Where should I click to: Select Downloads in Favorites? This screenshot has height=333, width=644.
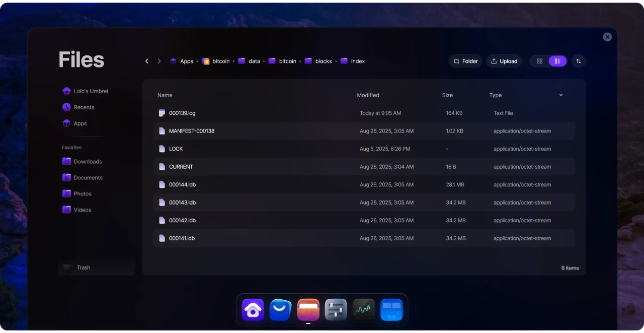click(x=88, y=162)
